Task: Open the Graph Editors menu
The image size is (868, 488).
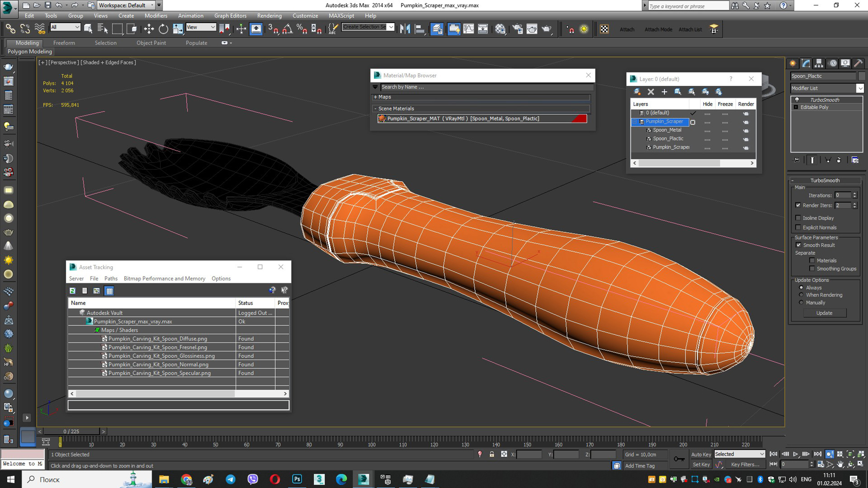Action: tap(231, 15)
